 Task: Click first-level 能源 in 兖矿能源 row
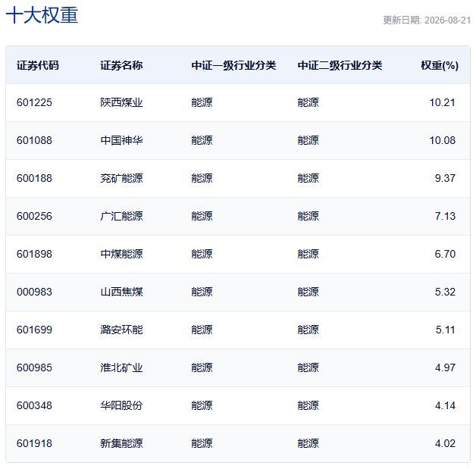click(x=202, y=178)
